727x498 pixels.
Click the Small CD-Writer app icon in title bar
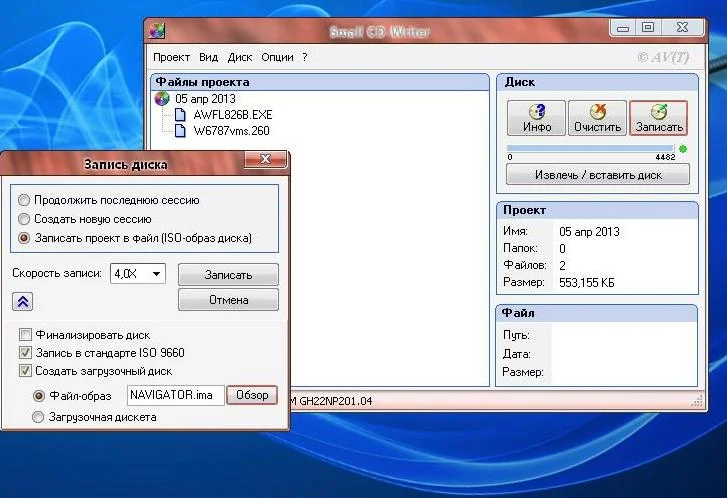tap(158, 31)
